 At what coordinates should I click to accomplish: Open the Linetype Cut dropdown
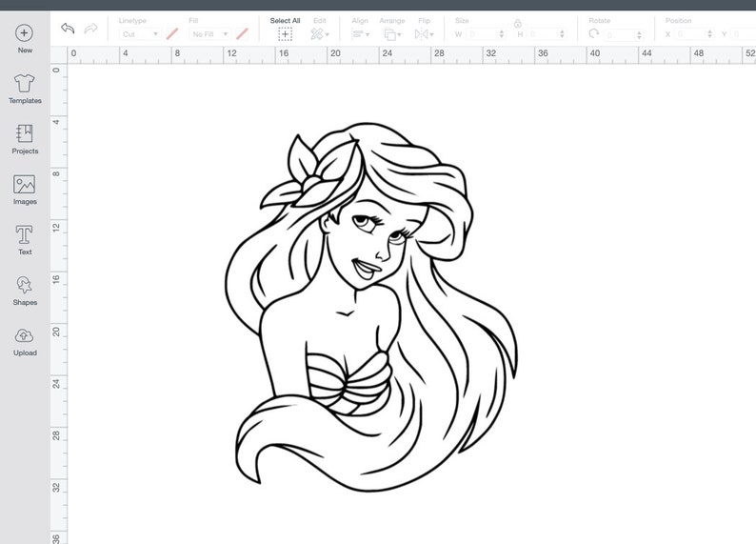click(139, 34)
